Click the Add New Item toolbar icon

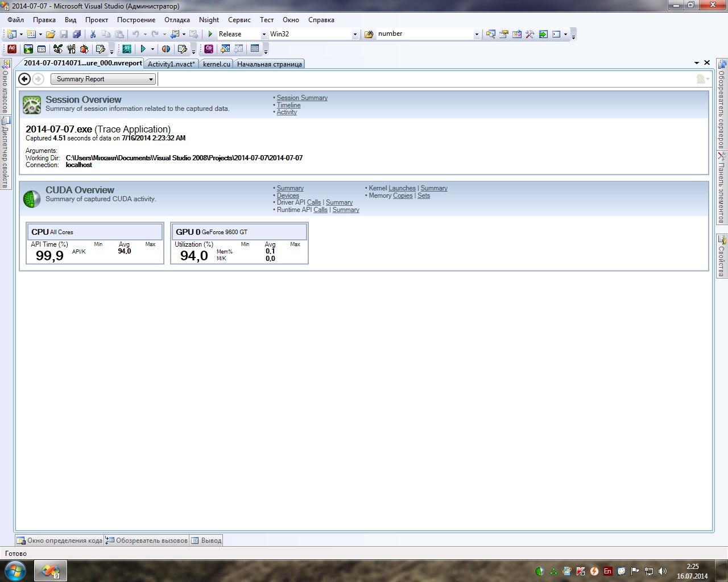click(31, 34)
